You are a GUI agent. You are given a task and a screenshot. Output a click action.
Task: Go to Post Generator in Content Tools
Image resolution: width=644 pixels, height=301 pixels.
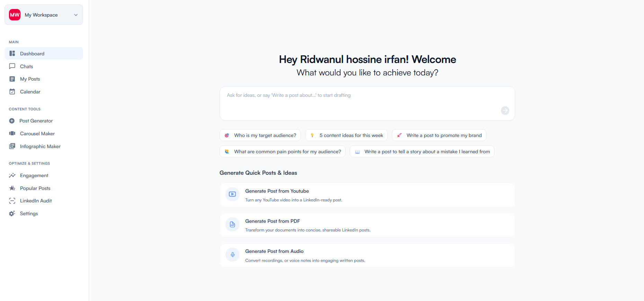coord(36,121)
